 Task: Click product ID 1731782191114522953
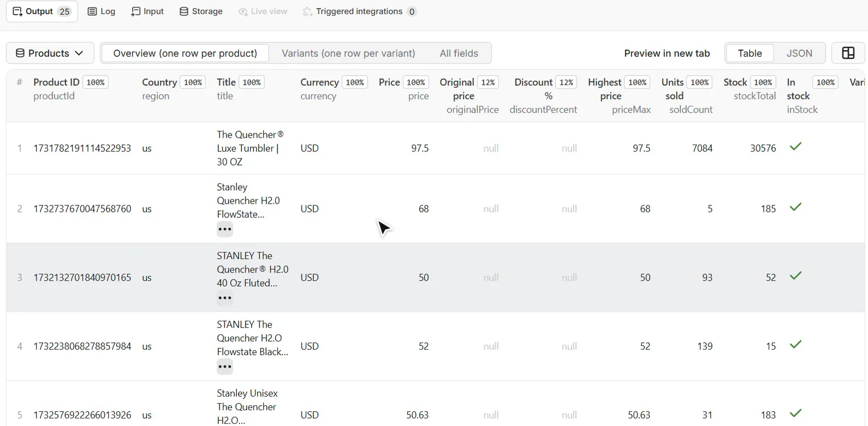click(82, 149)
